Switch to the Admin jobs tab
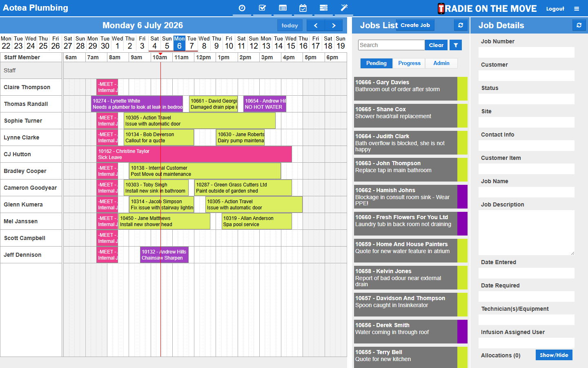The height and width of the screenshot is (368, 588). coord(441,63)
